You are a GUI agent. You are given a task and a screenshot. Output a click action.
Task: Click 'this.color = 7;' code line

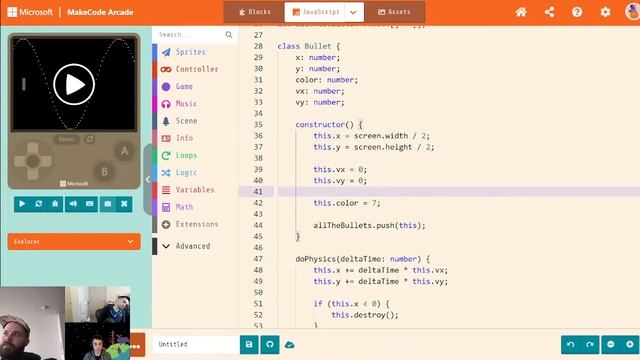point(347,203)
